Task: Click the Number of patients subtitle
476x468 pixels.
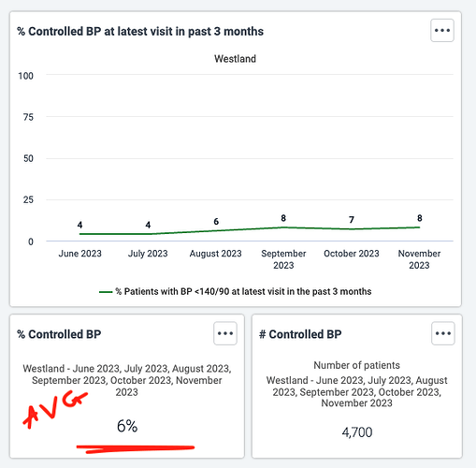Action: coord(356,365)
